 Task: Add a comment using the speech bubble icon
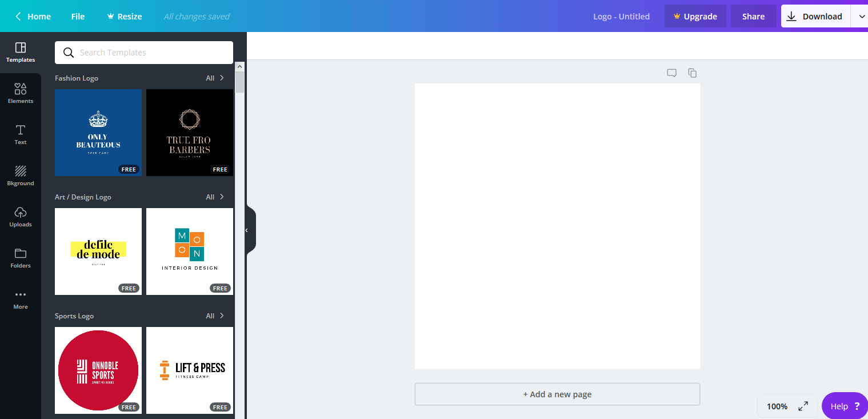[x=671, y=73]
